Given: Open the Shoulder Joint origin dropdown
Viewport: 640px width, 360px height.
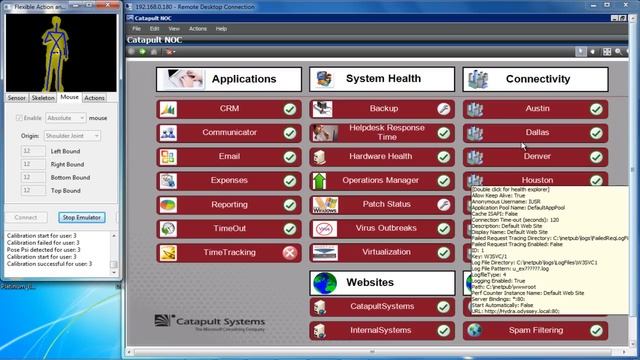Looking at the screenshot, I should click(x=72, y=136).
